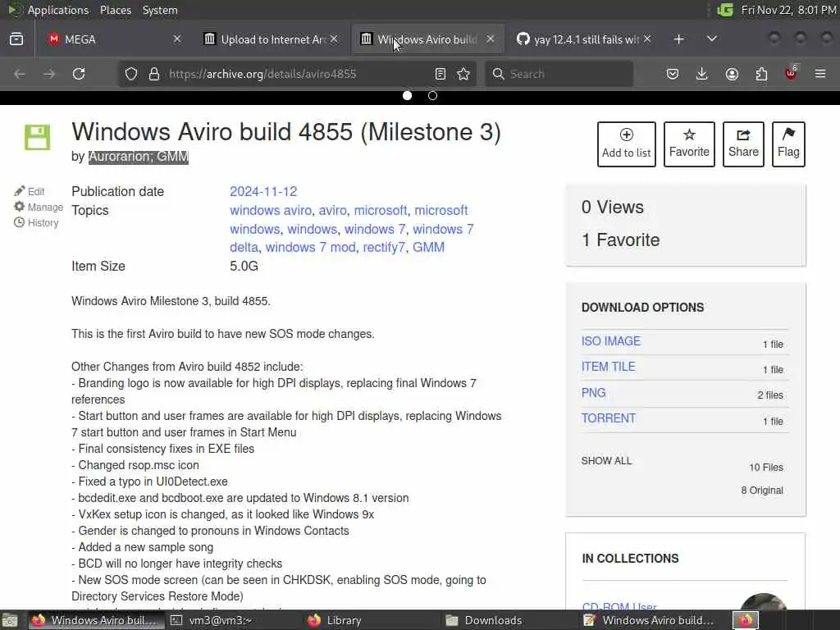Close the MEGA tab

pos(177,39)
